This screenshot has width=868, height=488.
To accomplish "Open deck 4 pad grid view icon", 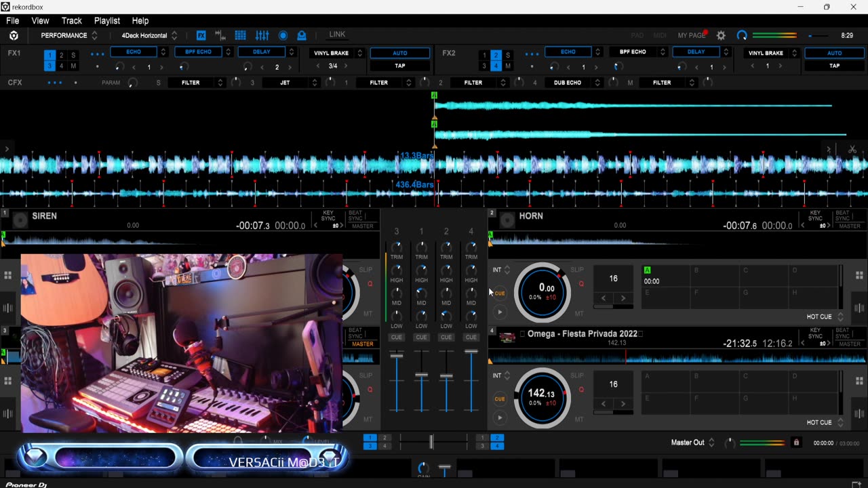I will [x=859, y=381].
